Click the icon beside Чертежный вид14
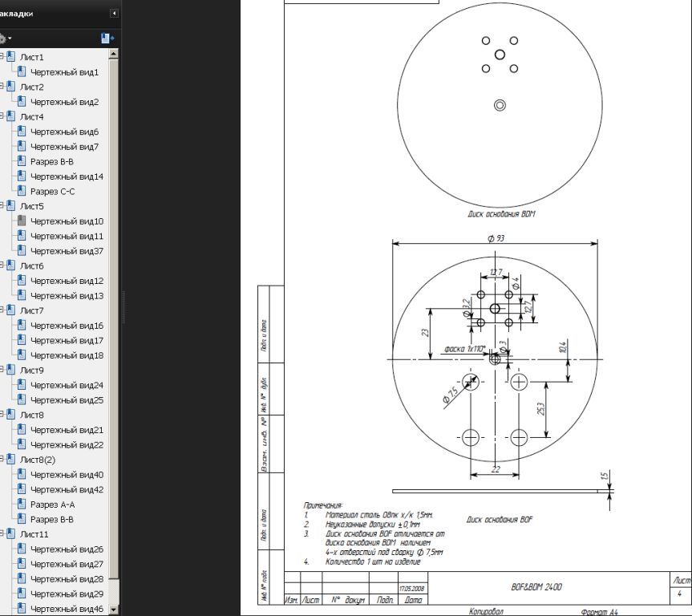 click(x=22, y=176)
